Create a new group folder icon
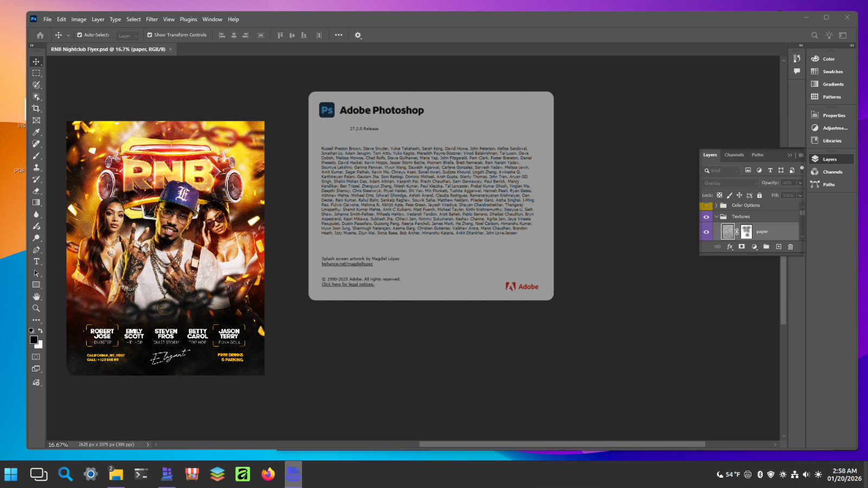The width and height of the screenshot is (868, 488). coord(766,247)
